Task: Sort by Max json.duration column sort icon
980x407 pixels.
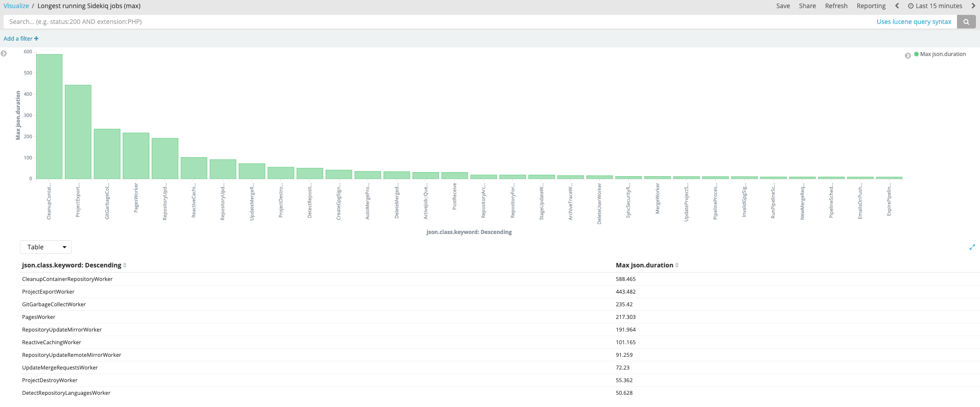Action: point(677,266)
